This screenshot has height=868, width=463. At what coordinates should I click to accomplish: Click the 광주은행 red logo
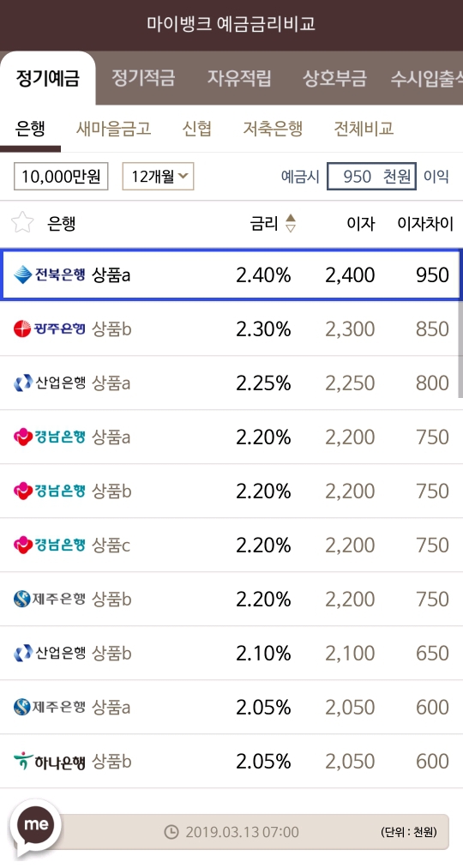[x=49, y=329]
